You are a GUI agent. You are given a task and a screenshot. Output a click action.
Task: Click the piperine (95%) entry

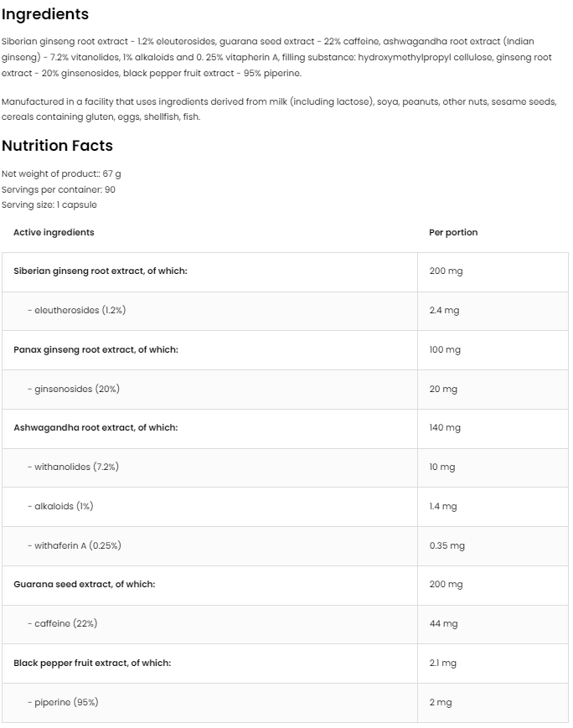click(x=63, y=702)
